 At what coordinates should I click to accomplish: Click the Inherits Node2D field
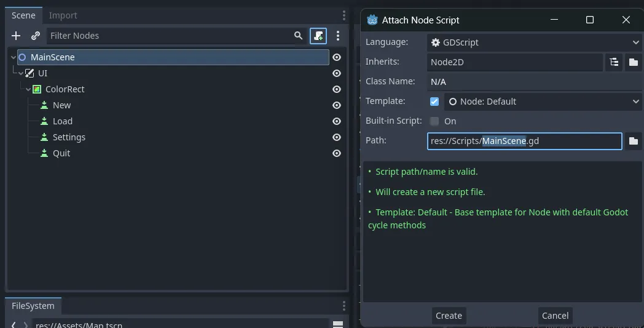515,62
